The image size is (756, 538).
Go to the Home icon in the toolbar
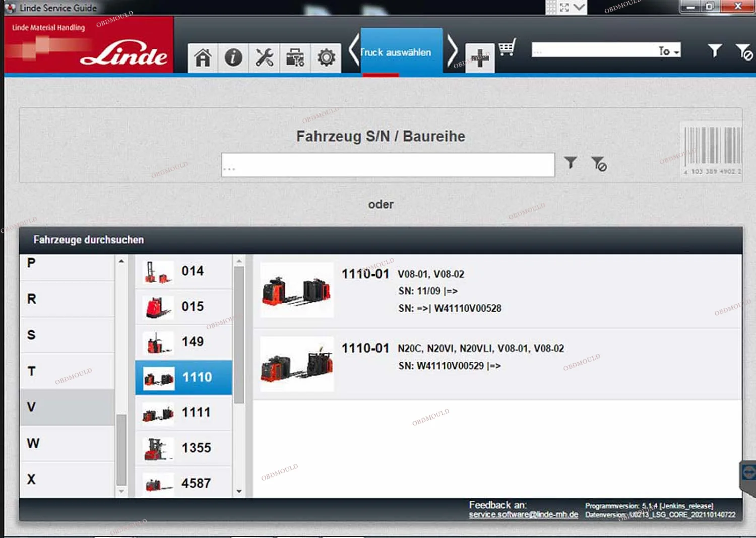click(203, 58)
